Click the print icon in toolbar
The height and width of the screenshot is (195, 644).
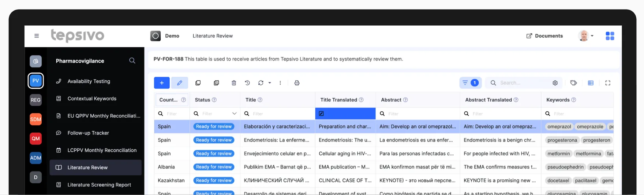coord(297,83)
